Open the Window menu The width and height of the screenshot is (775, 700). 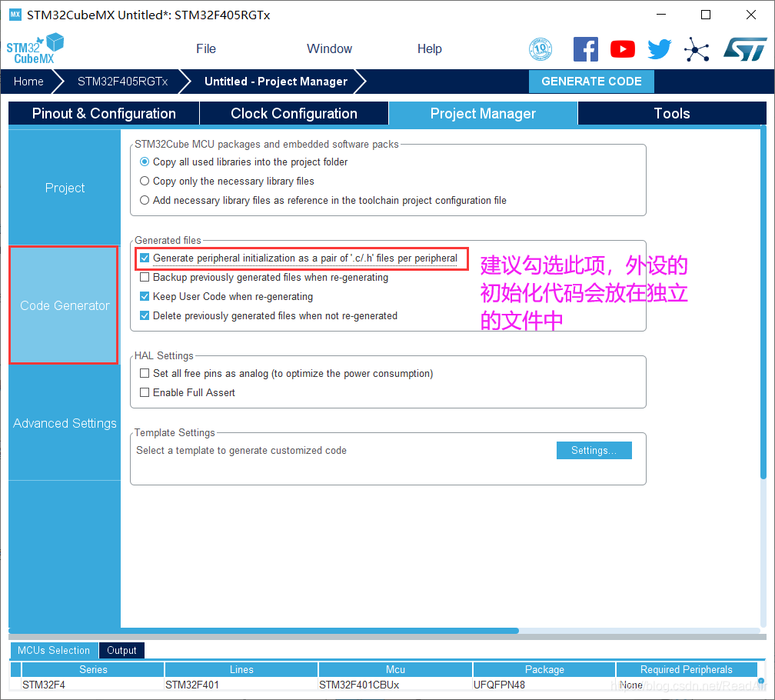[x=329, y=49]
